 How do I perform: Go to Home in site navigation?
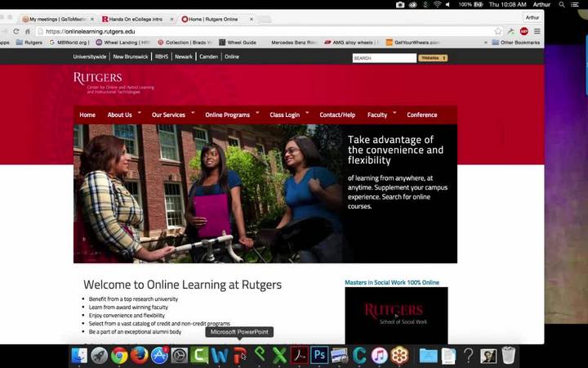pyautogui.click(x=87, y=115)
